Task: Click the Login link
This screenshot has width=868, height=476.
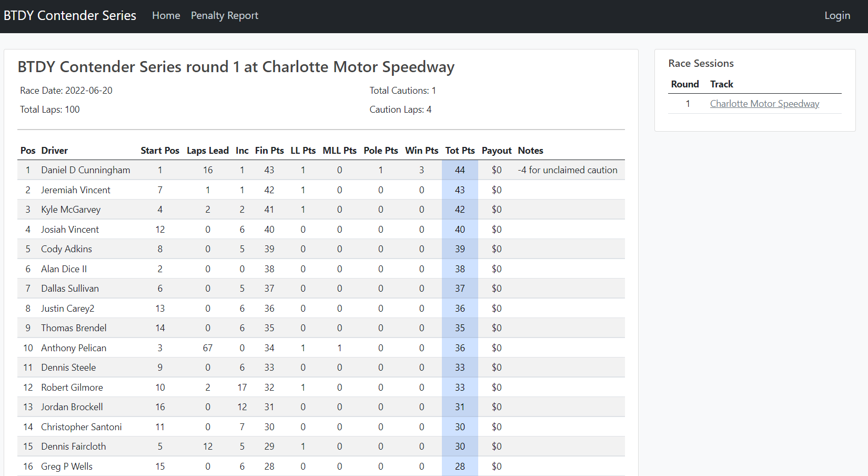Action: click(x=837, y=15)
